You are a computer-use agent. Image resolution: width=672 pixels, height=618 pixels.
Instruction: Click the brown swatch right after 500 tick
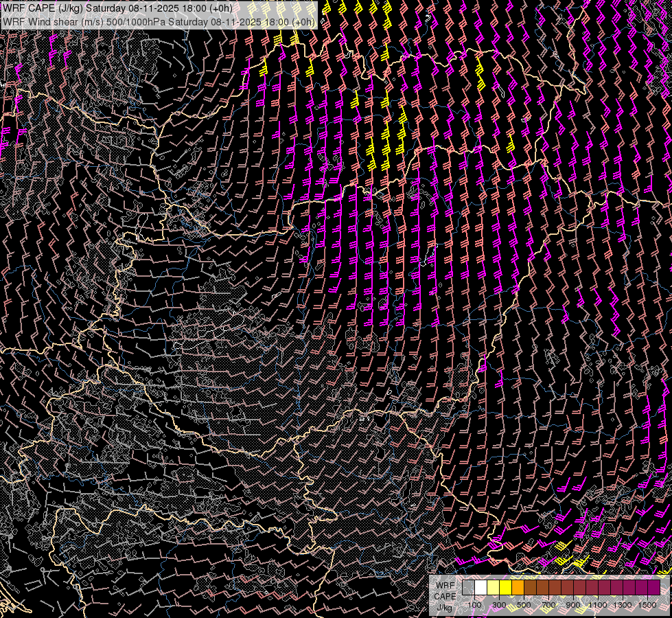[x=530, y=588]
